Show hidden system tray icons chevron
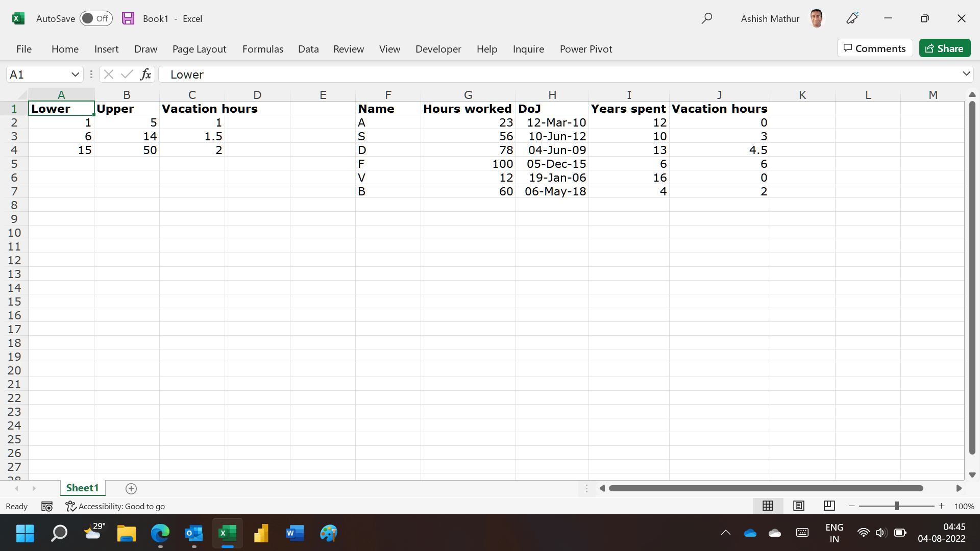This screenshot has height=551, width=980. tap(725, 533)
